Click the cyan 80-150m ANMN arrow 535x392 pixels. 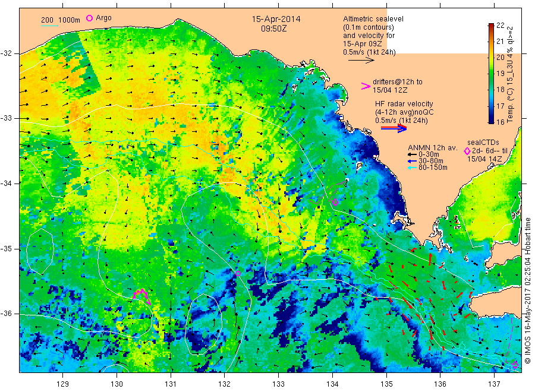[412, 167]
